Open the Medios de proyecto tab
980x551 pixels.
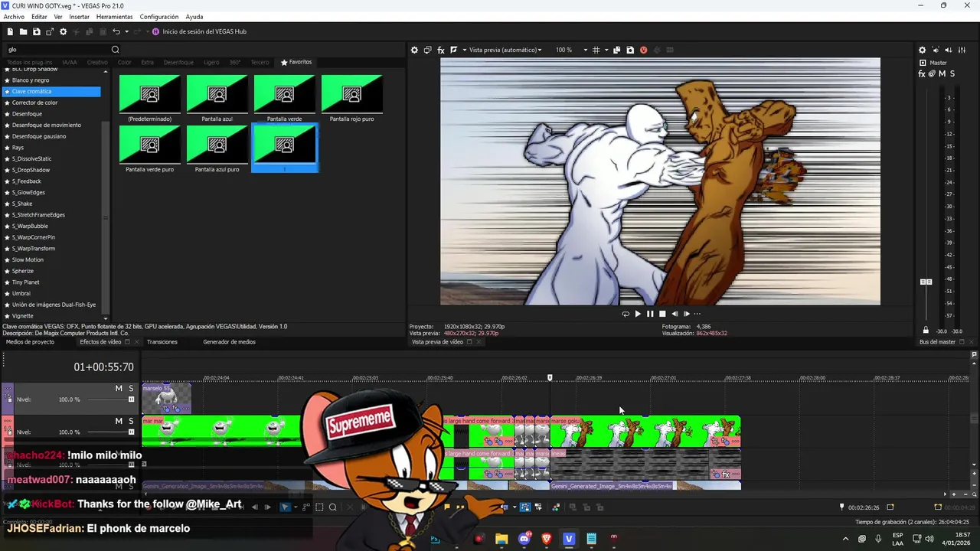(x=30, y=342)
